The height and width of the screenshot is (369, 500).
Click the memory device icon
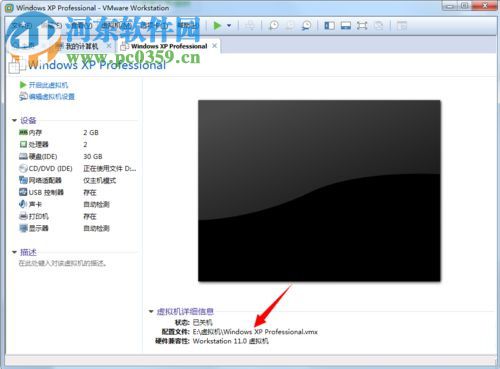[23, 132]
